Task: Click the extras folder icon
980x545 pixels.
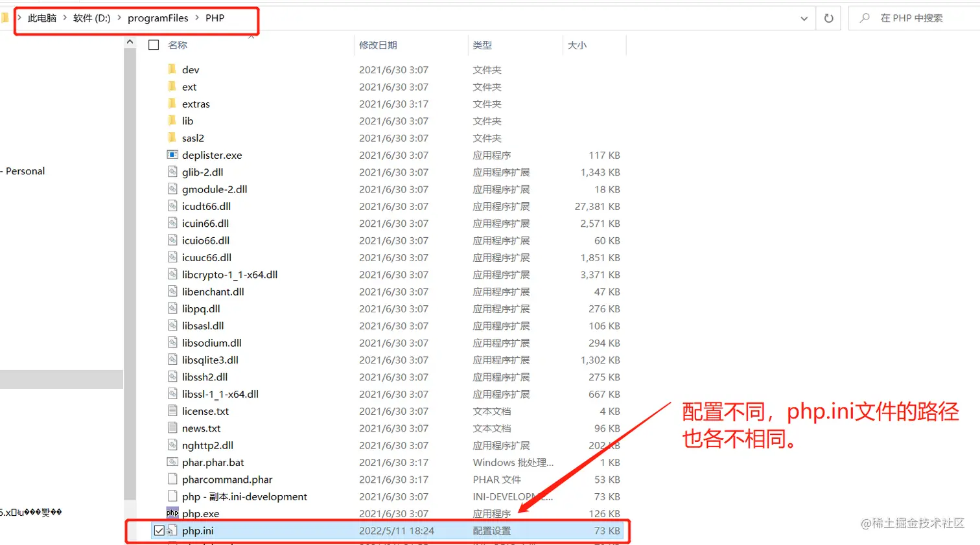Action: [172, 104]
